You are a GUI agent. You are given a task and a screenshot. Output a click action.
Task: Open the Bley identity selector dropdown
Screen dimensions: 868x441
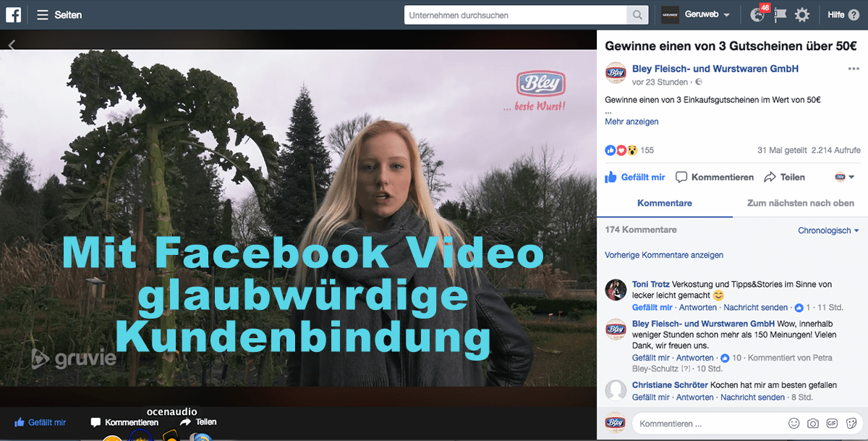(x=845, y=177)
